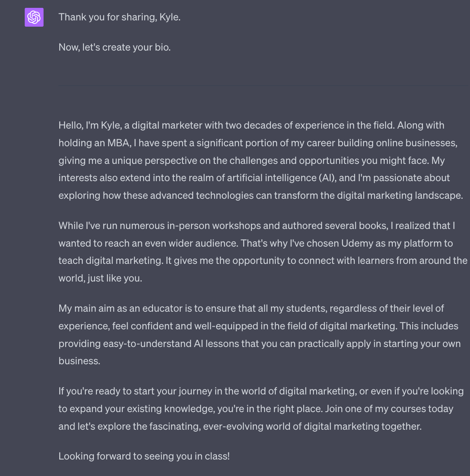The image size is (470, 476).
Task: Click the "Now, let's create your bio." line
Action: [115, 47]
